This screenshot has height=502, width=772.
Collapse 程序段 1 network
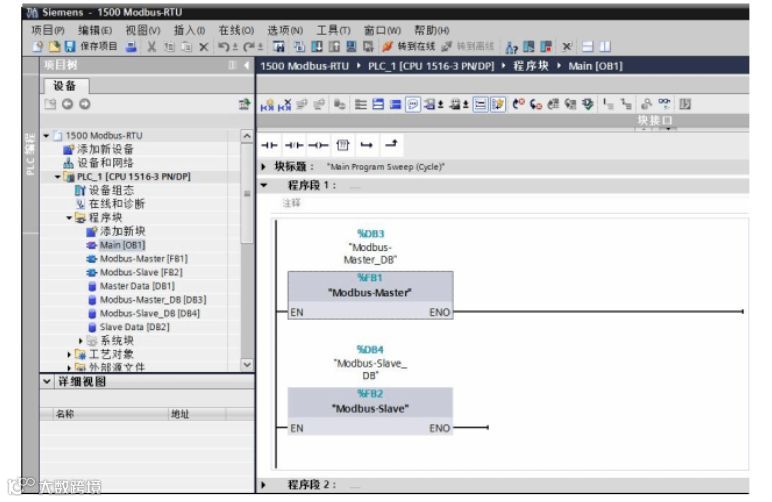coord(264,186)
